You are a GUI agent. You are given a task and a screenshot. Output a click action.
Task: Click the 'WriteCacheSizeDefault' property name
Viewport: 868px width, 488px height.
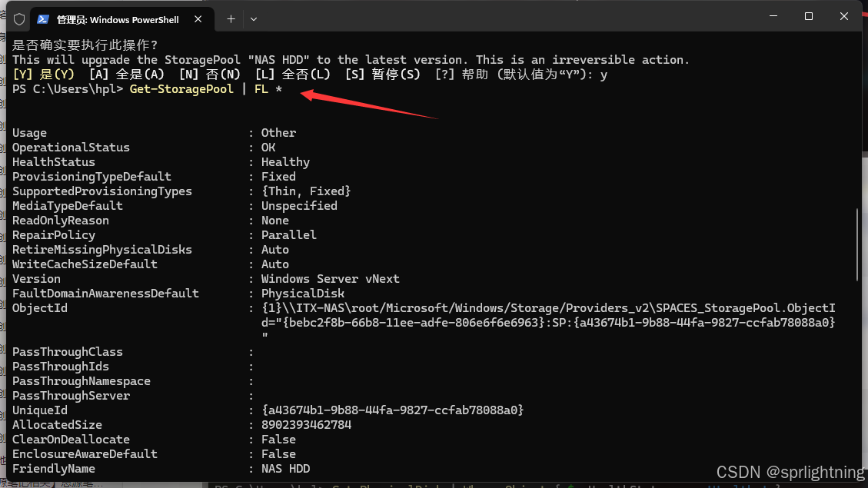[85, 264]
